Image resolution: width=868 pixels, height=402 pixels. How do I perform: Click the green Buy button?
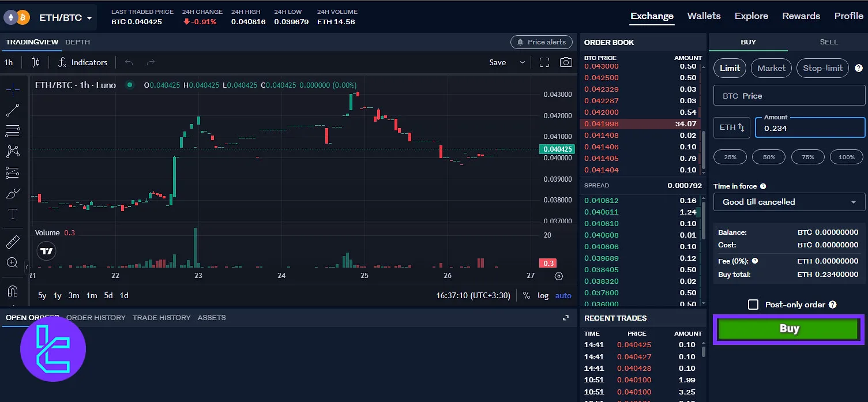coord(788,329)
